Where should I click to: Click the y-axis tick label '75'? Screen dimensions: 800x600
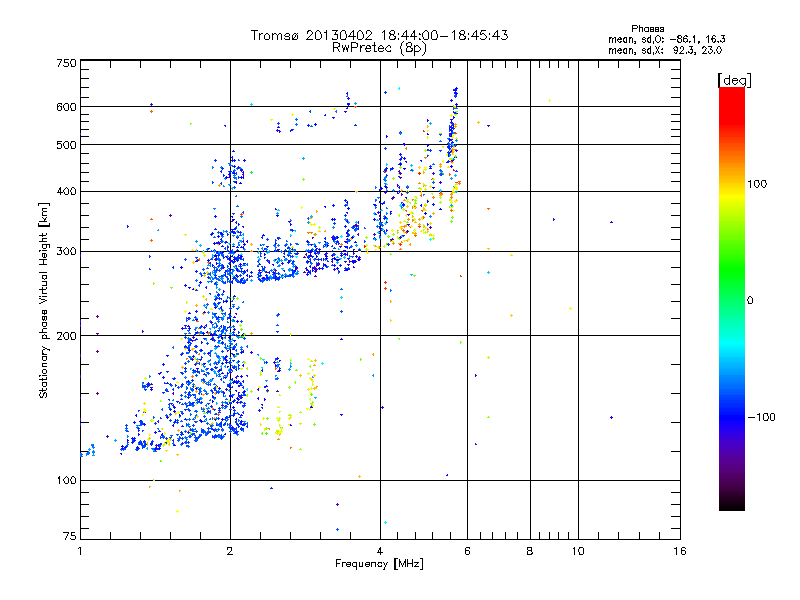pyautogui.click(x=70, y=536)
